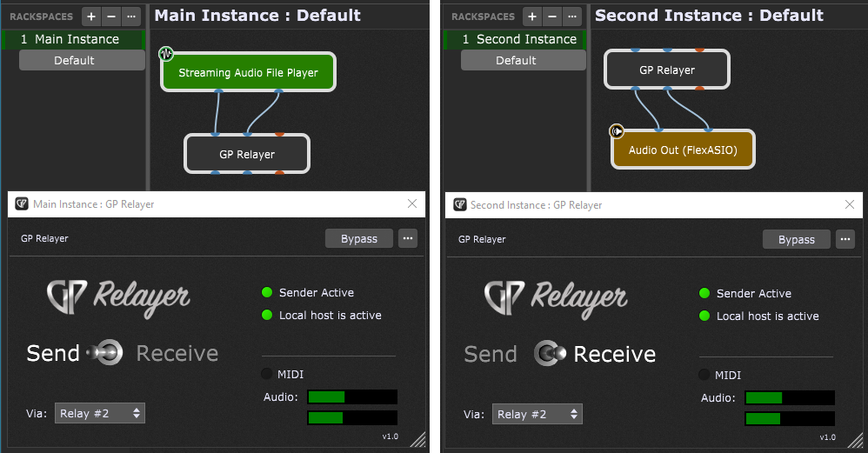Click GP icon in Second Instance Relayer title bar

(x=459, y=204)
